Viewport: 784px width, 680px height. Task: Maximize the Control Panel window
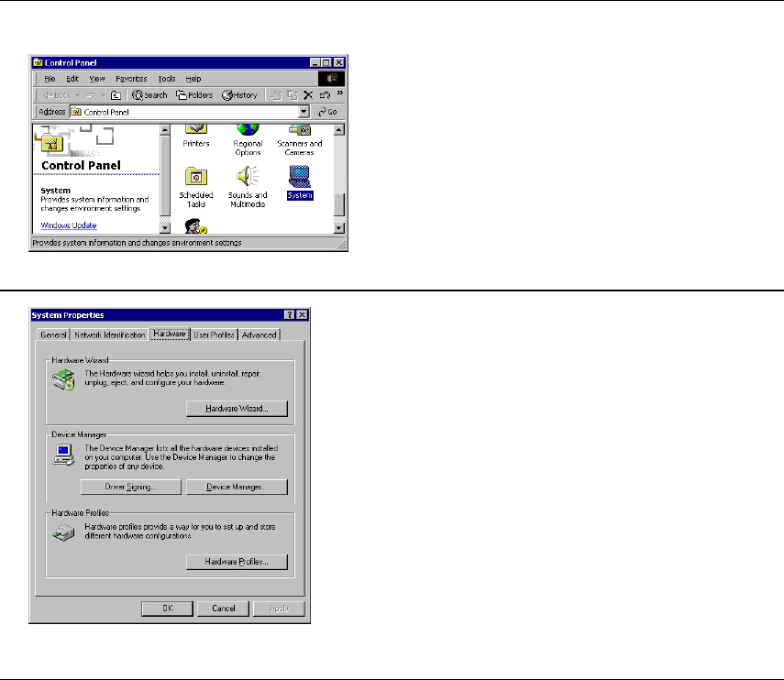(x=326, y=62)
